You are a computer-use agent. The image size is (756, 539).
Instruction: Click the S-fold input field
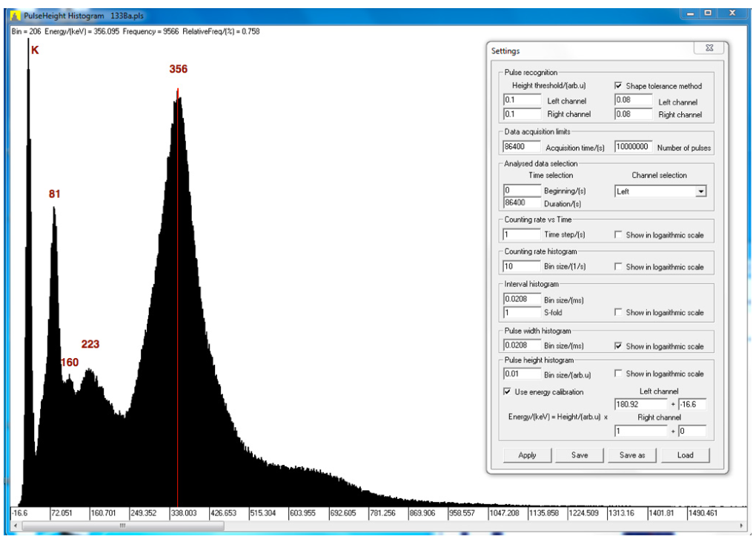click(x=523, y=312)
